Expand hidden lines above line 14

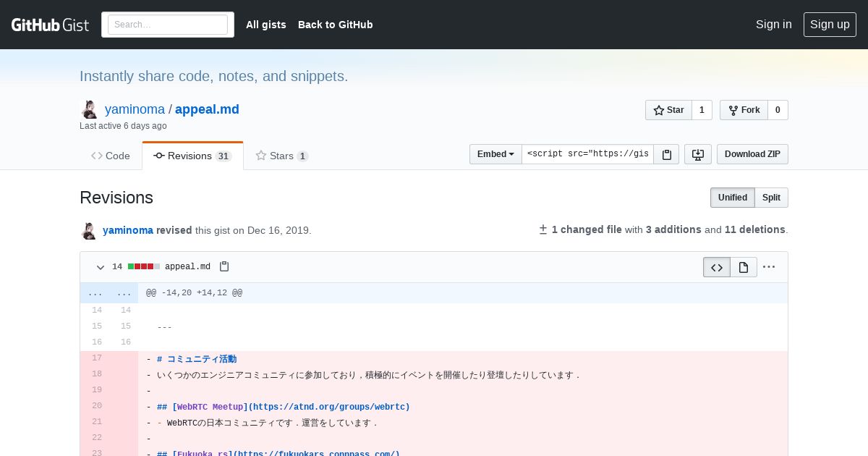pyautogui.click(x=109, y=293)
